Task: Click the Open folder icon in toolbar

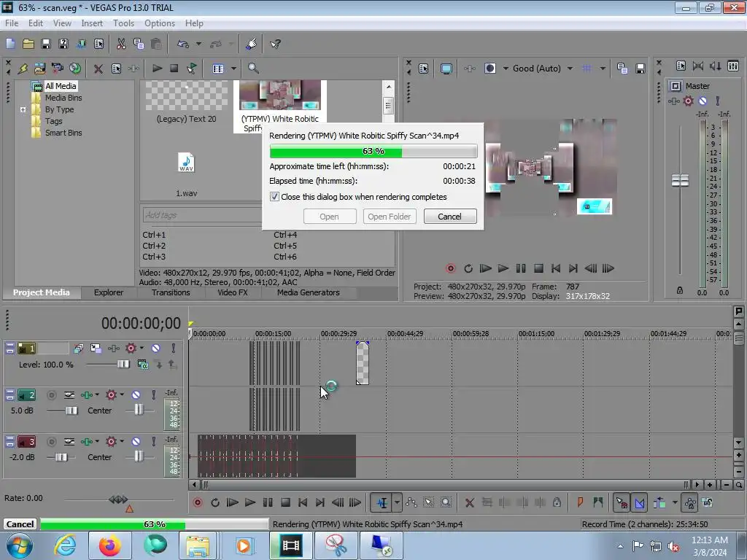Action: tap(28, 44)
